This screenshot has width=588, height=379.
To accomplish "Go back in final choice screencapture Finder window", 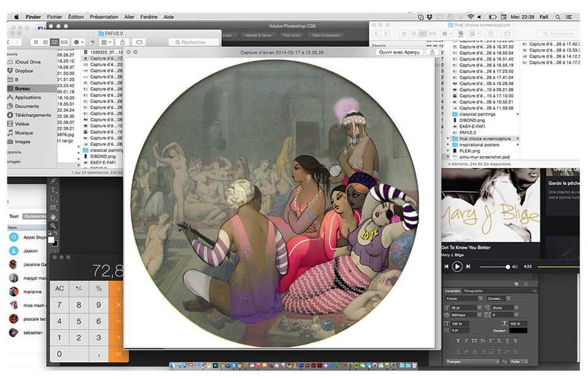I will point(376,33).
